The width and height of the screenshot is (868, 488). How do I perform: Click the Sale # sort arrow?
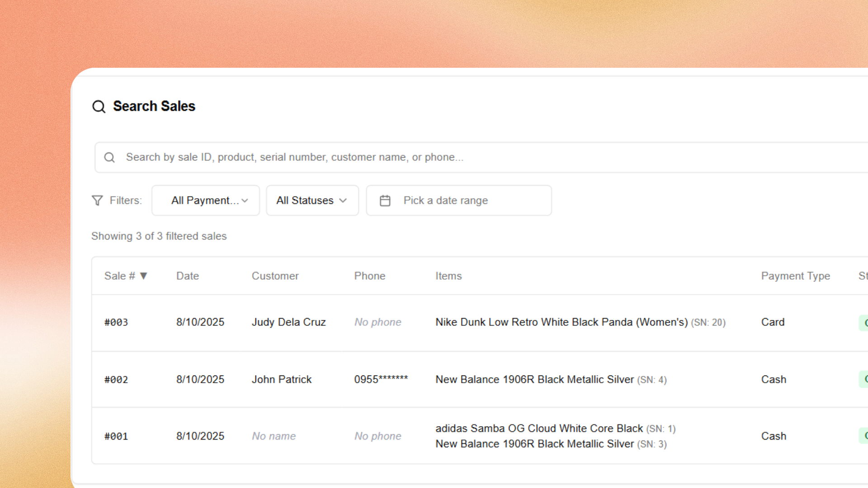144,276
